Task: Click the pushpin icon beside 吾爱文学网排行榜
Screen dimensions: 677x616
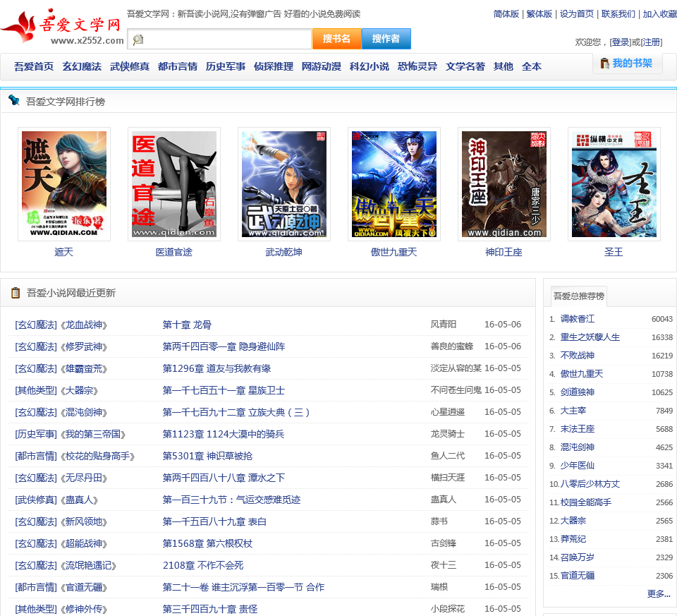Action: pyautogui.click(x=14, y=100)
